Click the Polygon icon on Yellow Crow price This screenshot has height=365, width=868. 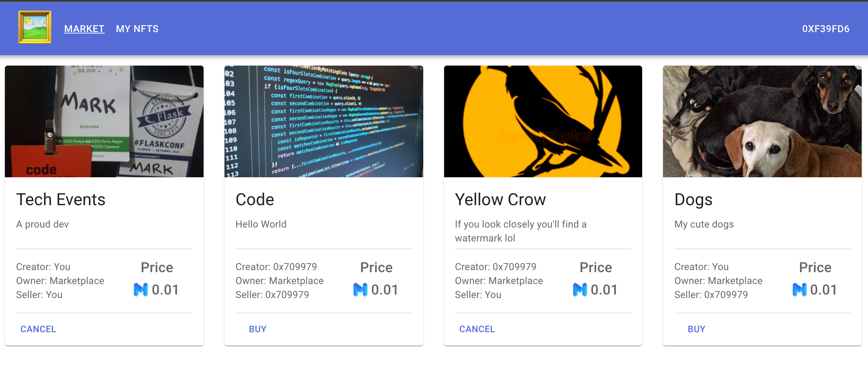(x=580, y=290)
